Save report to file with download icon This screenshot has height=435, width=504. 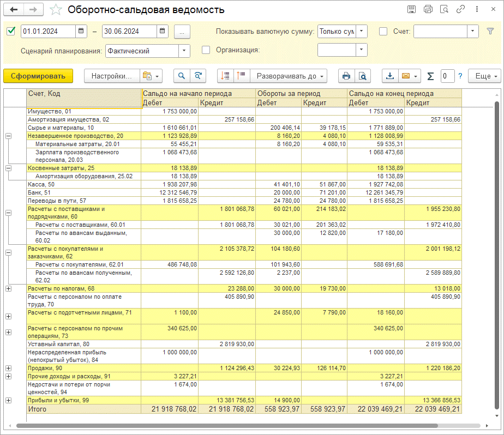pos(391,76)
